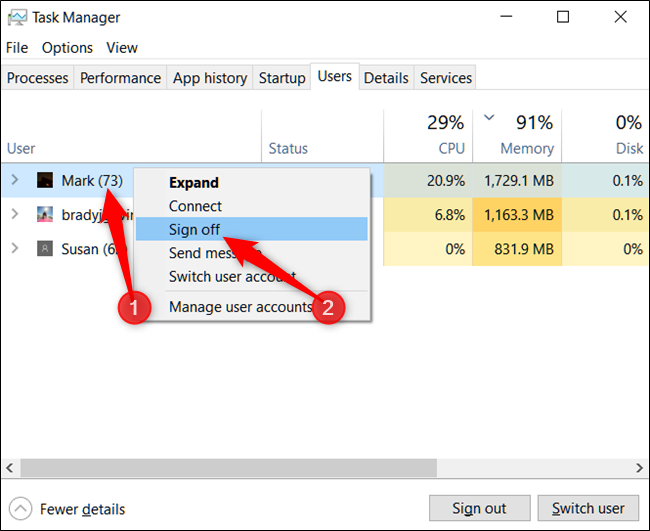Click Susan's user avatar icon
This screenshot has height=531, width=650.
45,248
